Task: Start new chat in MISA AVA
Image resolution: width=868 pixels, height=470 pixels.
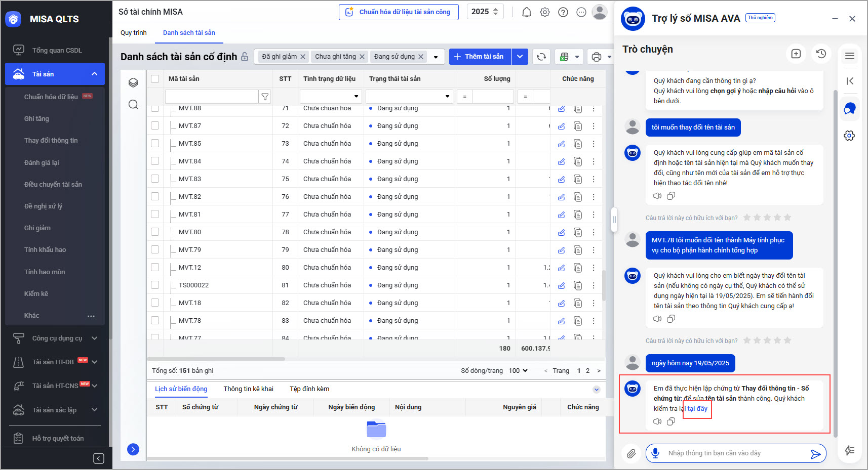Action: pos(796,54)
